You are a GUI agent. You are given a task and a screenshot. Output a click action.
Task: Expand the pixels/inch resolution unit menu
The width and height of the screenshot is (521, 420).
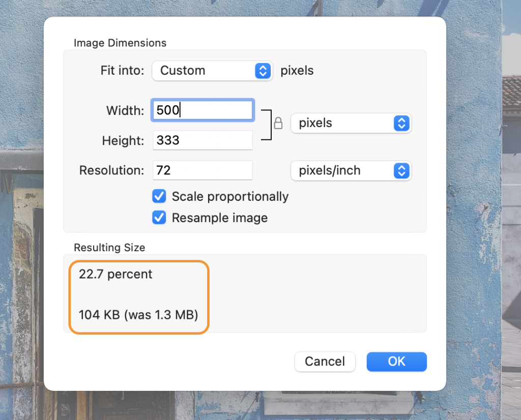click(x=351, y=171)
